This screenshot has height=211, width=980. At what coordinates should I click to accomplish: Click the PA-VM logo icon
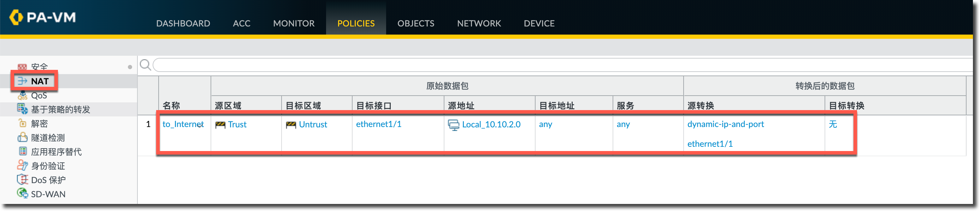[x=16, y=17]
